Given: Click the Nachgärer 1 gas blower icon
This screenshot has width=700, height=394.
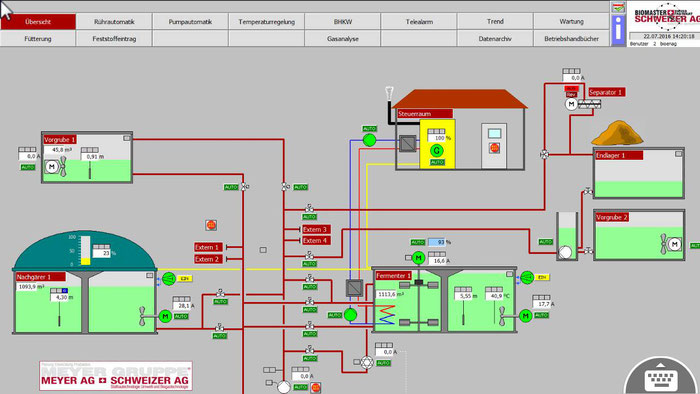Looking at the screenshot, I should click(169, 279).
